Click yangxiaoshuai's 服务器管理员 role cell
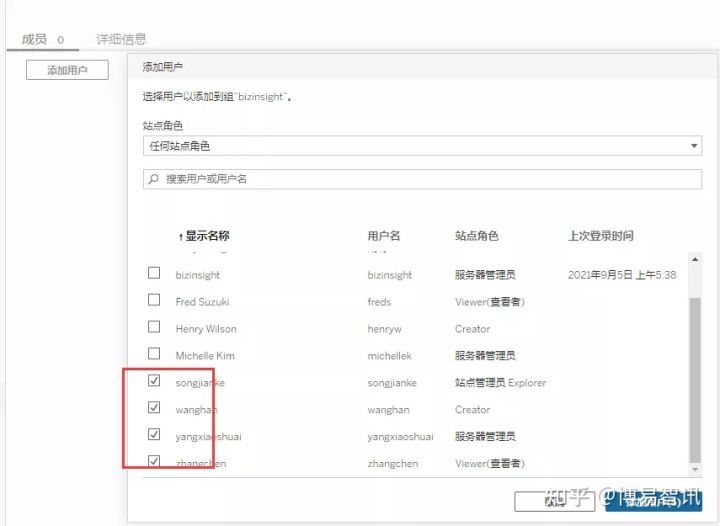Image resolution: width=720 pixels, height=526 pixels. pyautogui.click(x=485, y=436)
